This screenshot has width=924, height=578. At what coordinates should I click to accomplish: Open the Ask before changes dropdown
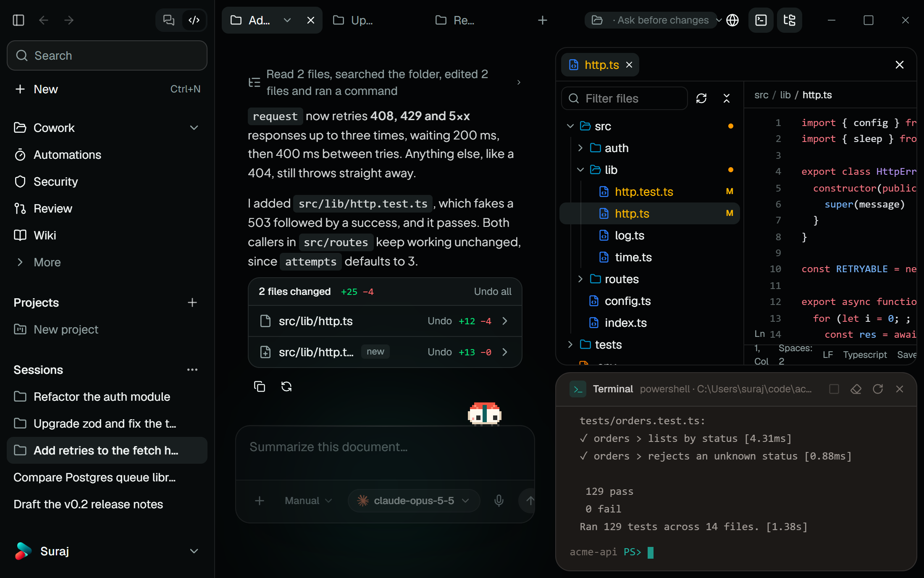tap(654, 20)
